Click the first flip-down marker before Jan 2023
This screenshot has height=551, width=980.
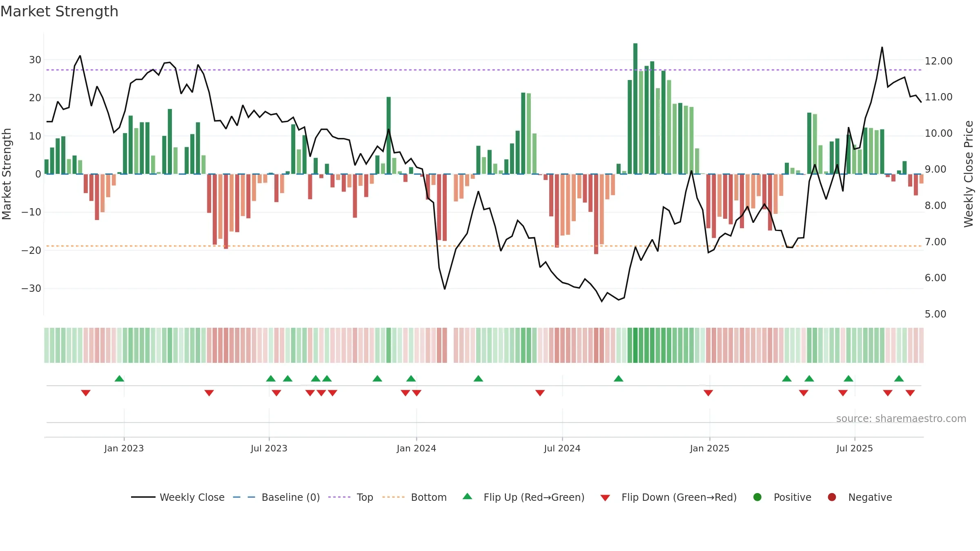coord(86,393)
